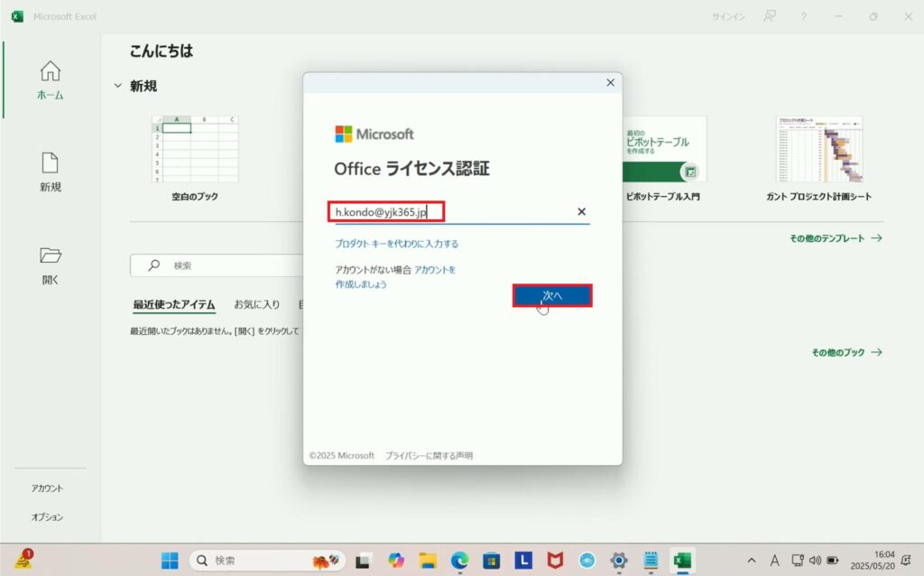Click the その他のテンプレート link
924x576 pixels.
tap(836, 238)
